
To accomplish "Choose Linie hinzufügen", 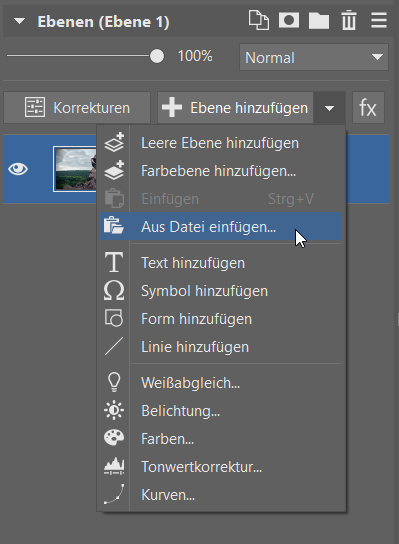I will [221, 347].
